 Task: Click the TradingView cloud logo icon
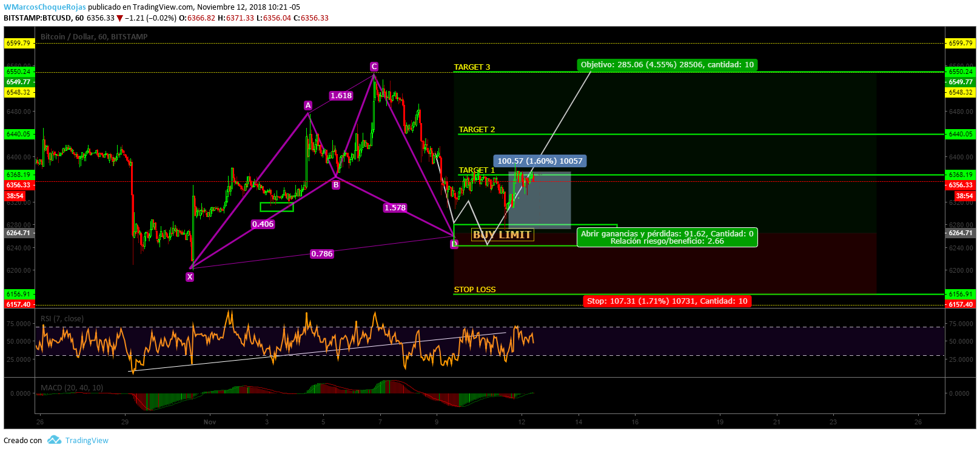(54, 440)
